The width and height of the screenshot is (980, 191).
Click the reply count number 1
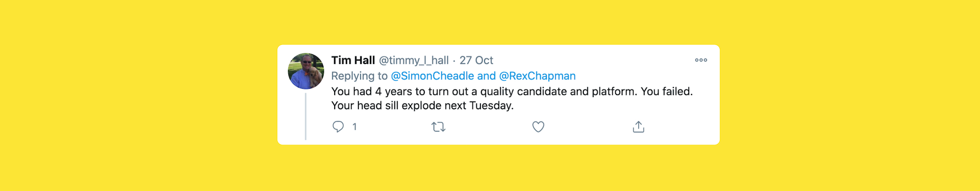[x=354, y=127]
